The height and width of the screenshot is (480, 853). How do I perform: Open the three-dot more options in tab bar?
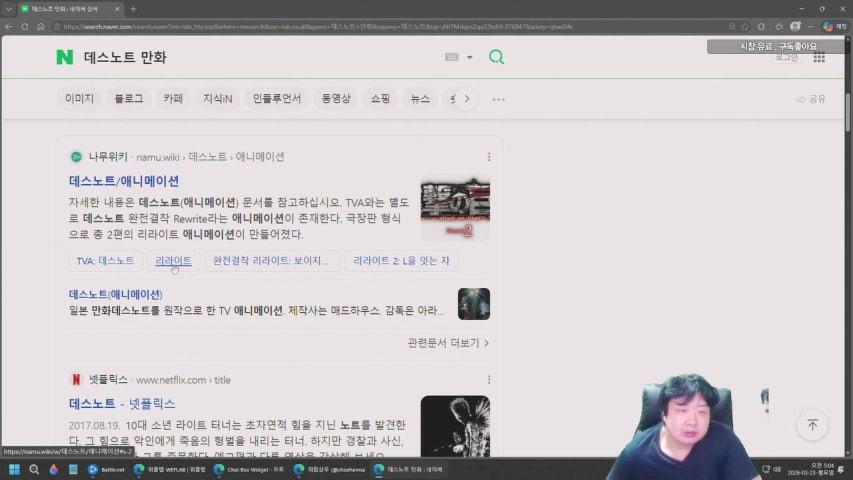[x=498, y=100]
